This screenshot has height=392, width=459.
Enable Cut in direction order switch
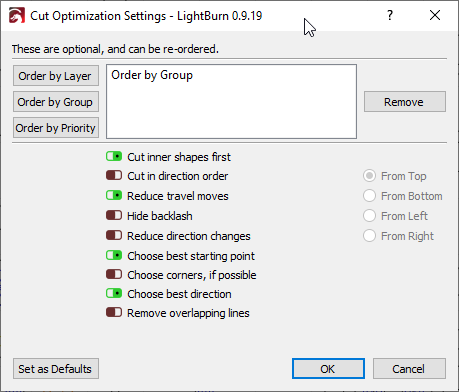[x=114, y=175]
